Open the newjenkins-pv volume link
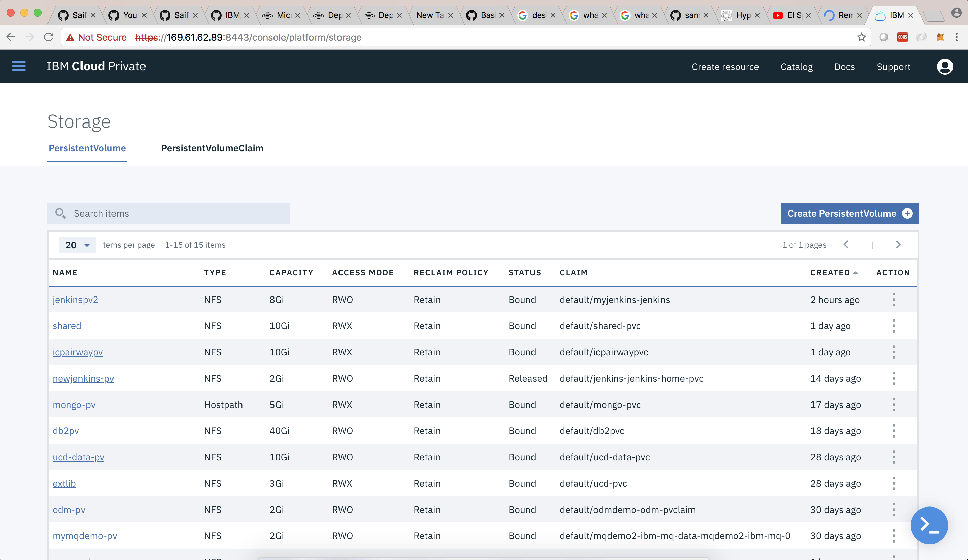This screenshot has height=560, width=968. 83,379
